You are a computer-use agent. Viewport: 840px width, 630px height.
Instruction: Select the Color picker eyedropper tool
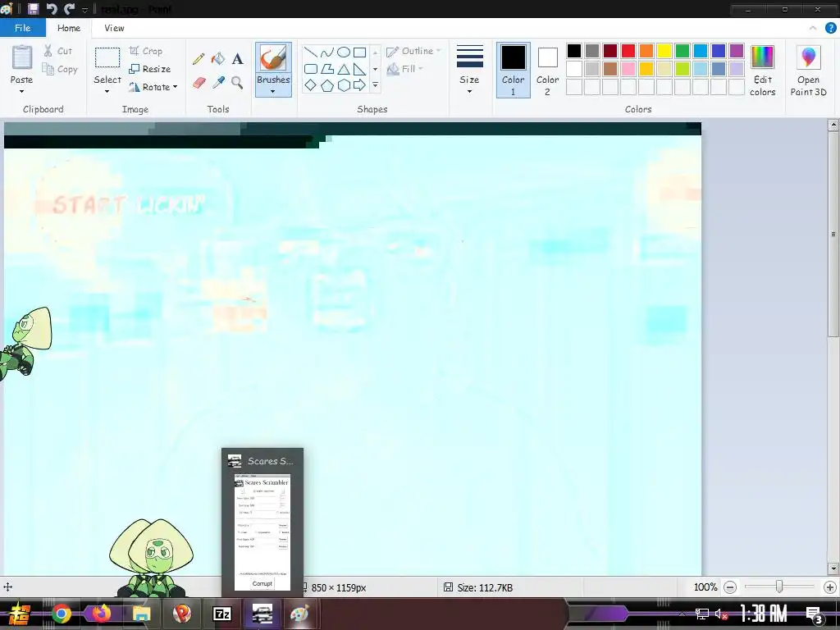[218, 83]
